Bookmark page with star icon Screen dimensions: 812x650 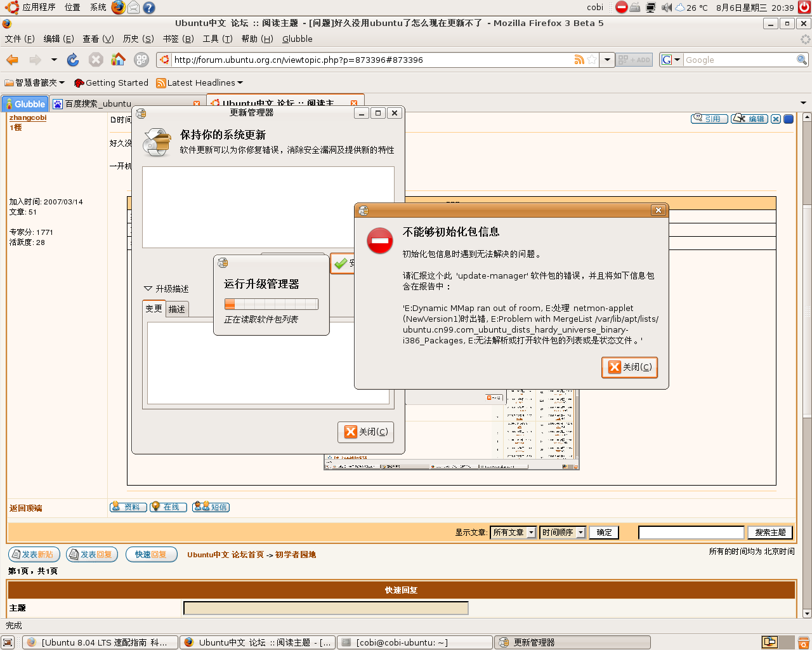point(592,60)
